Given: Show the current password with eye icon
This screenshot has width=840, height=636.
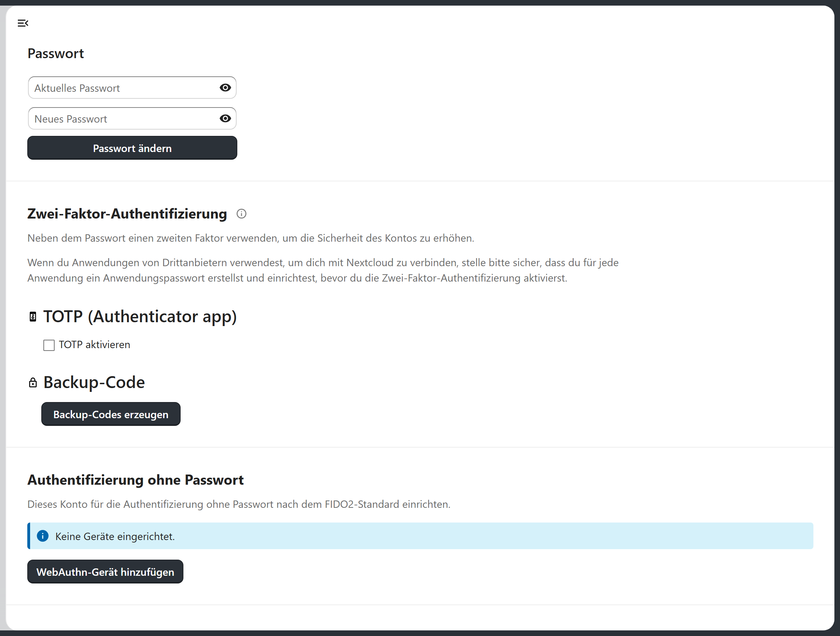Looking at the screenshot, I should coord(225,88).
